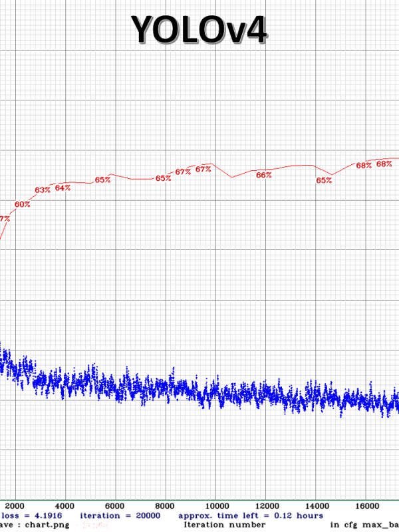399x532 pixels.
Task: Click the 63% mAP data label
Action: tap(43, 190)
